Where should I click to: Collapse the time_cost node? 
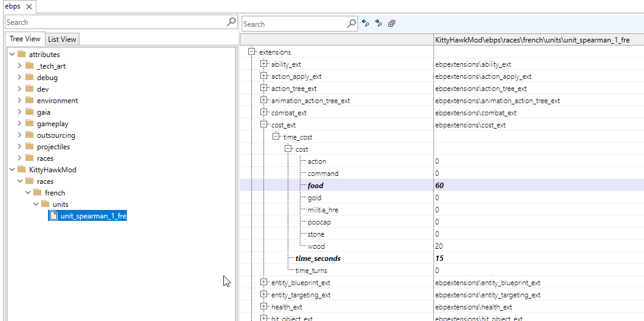276,137
